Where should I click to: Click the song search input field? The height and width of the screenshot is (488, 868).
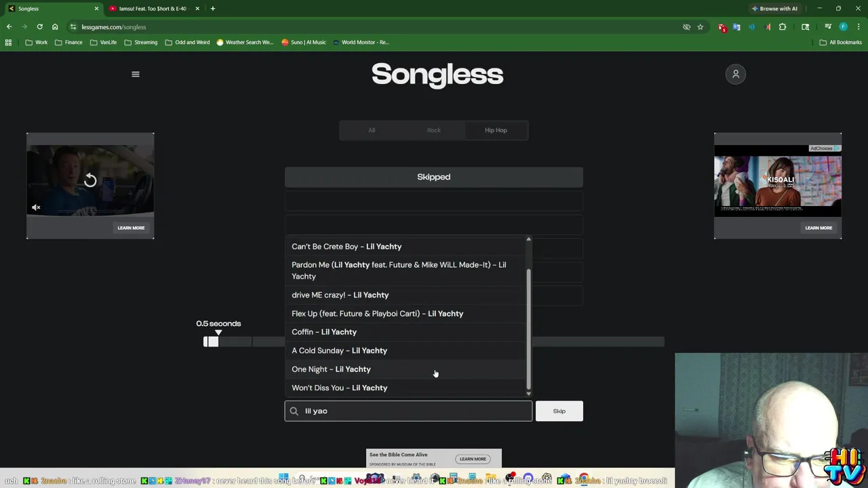coord(408,411)
